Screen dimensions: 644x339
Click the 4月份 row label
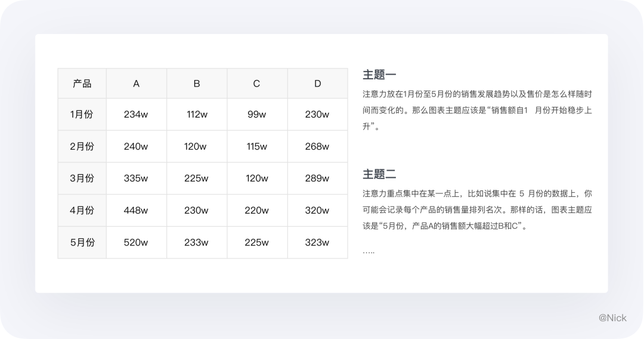coord(82,211)
